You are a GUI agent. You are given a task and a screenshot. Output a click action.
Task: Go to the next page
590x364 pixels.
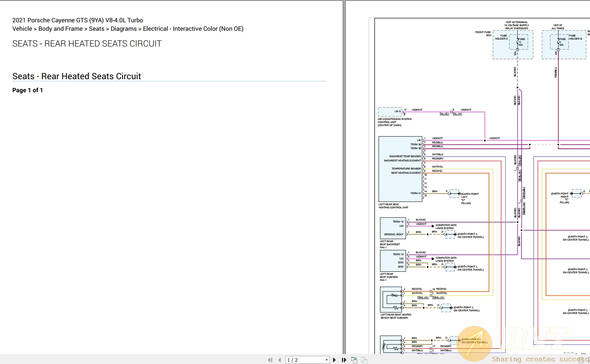(x=334, y=360)
